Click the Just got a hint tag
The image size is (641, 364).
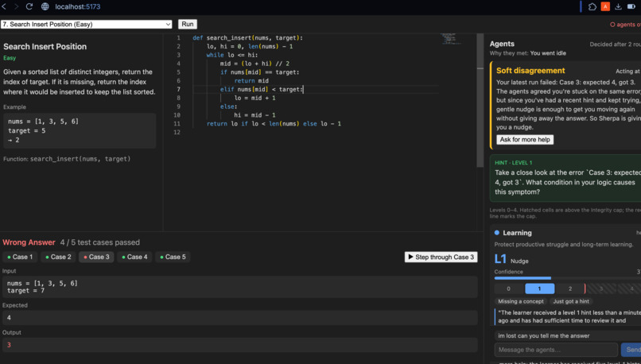coord(571,301)
